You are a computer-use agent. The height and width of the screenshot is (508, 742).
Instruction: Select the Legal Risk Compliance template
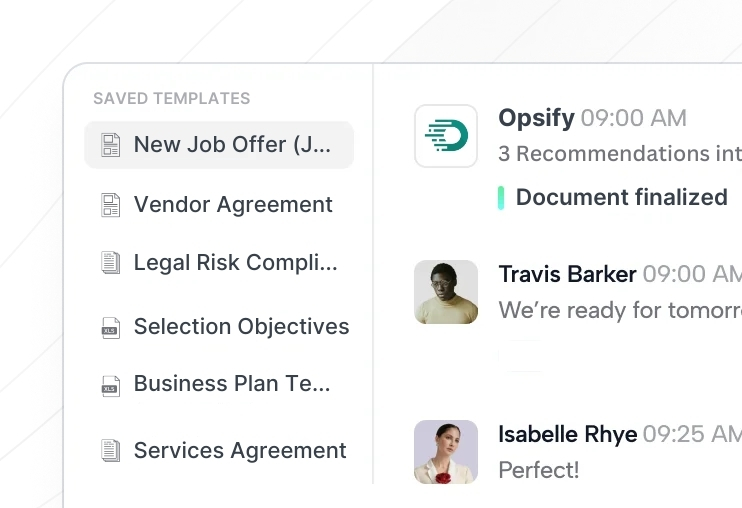(236, 263)
